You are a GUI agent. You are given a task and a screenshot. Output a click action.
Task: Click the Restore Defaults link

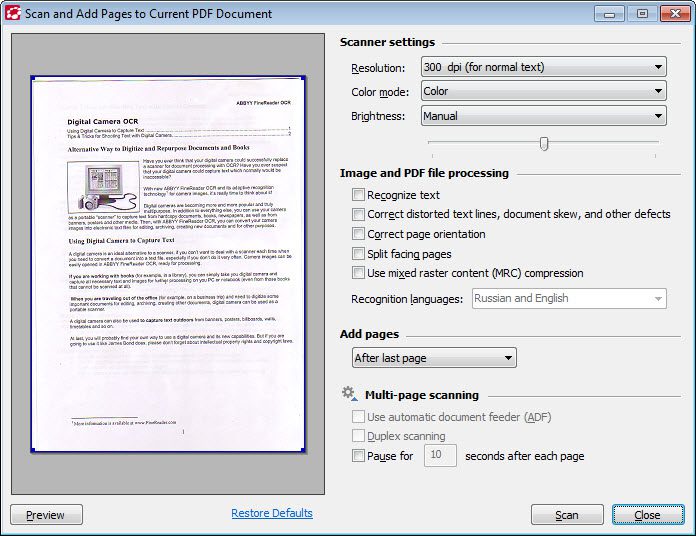(272, 513)
